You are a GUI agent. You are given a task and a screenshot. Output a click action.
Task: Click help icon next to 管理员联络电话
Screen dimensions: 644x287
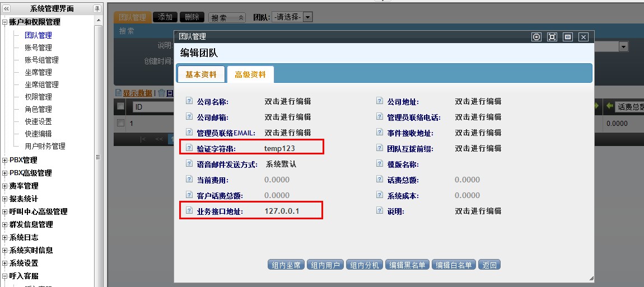pos(380,117)
